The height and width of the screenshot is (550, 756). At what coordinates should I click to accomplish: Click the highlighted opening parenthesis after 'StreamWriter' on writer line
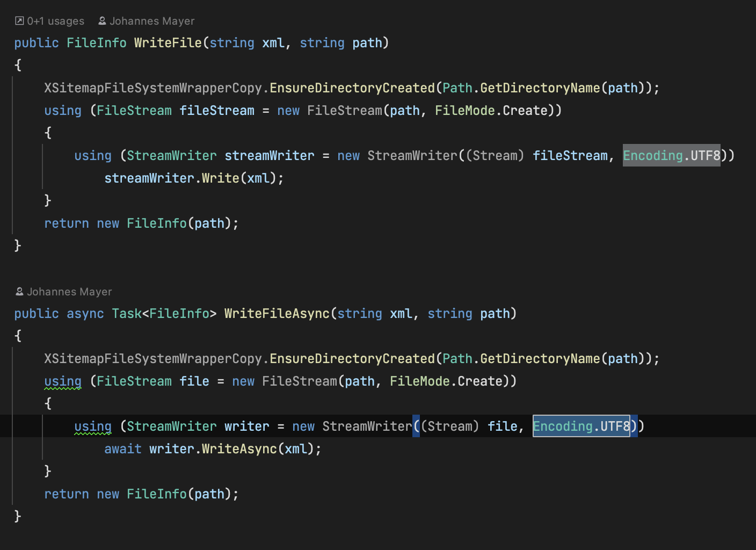416,426
